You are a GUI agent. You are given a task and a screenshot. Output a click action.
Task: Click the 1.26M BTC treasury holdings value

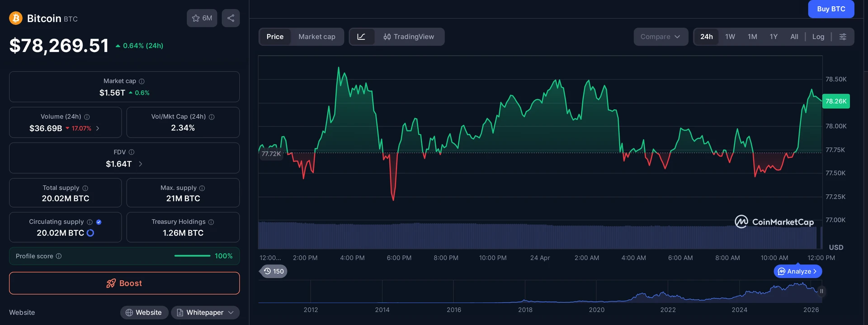pos(183,233)
